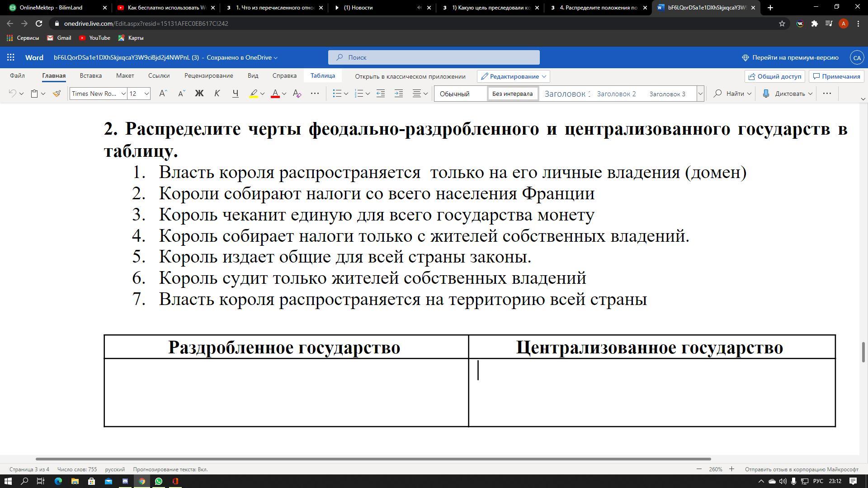Screen dimensions: 868x488
Task: Apply the Без интервала style
Action: pos(513,94)
